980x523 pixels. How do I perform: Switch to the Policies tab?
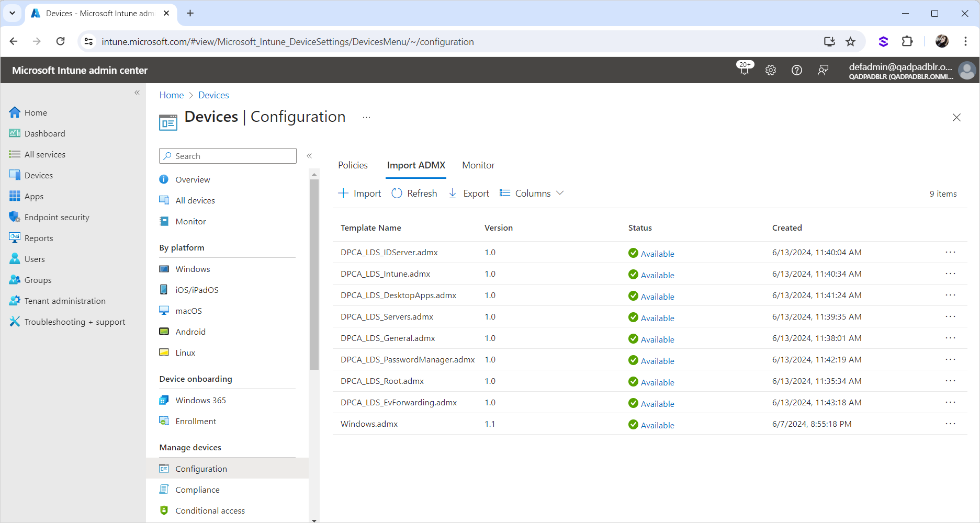(353, 165)
